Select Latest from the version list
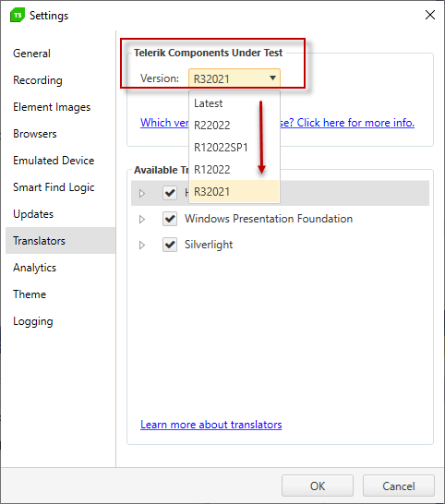 (x=235, y=103)
